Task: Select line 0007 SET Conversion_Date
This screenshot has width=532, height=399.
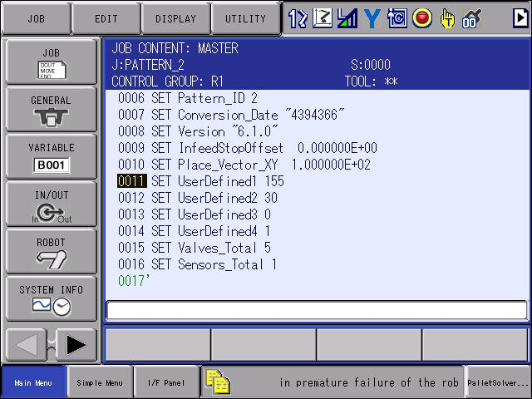Action: point(231,115)
